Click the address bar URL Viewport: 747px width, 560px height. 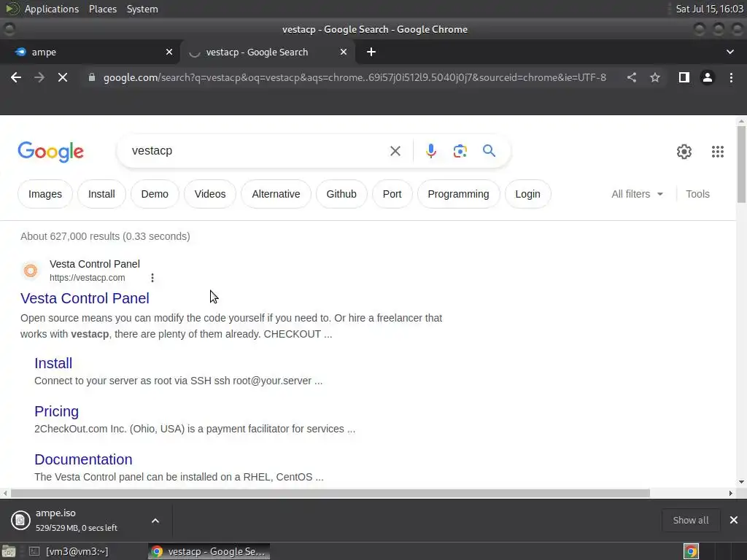(x=355, y=77)
